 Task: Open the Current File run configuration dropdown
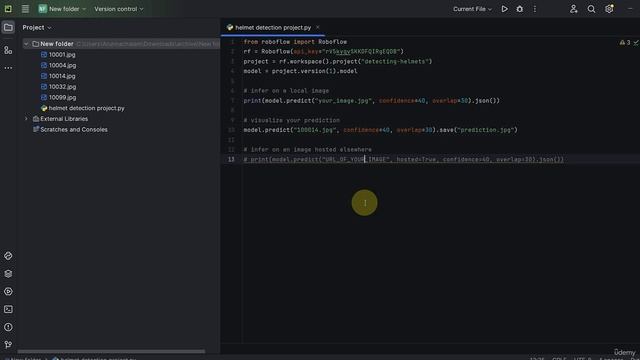[472, 9]
